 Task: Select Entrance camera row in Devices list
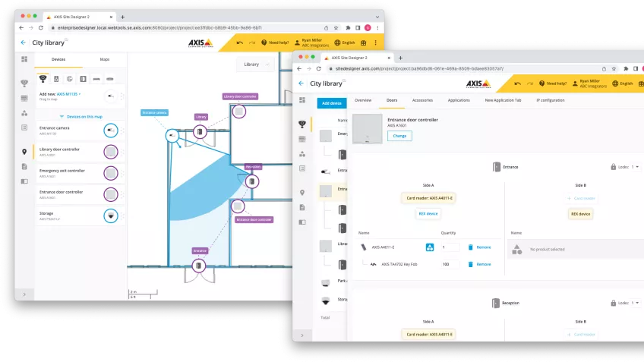pos(79,131)
